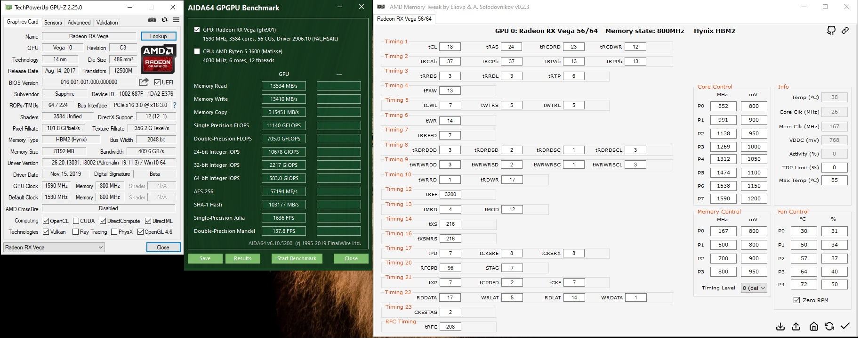Enable the CUDA checkbox
The image size is (868, 338).
pyautogui.click(x=75, y=221)
